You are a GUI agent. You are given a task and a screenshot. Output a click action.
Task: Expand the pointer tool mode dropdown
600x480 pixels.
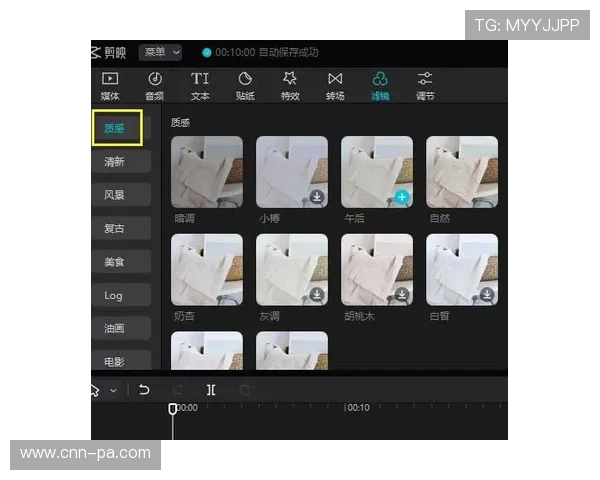pos(113,391)
